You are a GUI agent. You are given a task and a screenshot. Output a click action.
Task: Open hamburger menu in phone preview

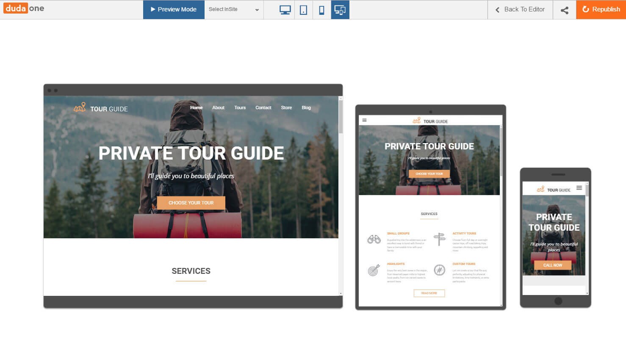[x=579, y=188]
